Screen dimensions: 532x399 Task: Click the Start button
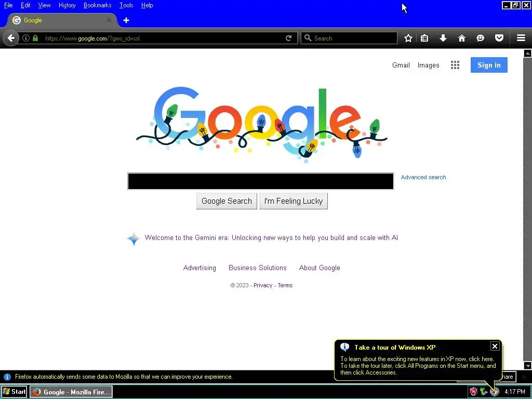coord(14,392)
